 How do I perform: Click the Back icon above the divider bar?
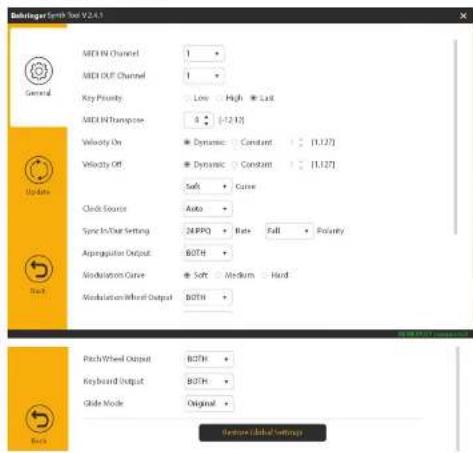39,269
